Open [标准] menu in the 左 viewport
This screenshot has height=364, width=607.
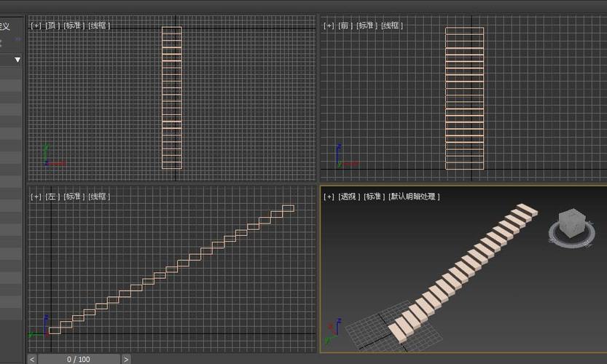[x=74, y=197]
